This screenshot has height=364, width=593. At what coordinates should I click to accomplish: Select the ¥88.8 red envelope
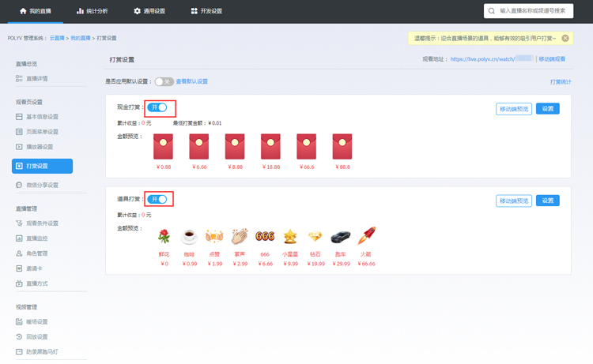click(x=342, y=147)
